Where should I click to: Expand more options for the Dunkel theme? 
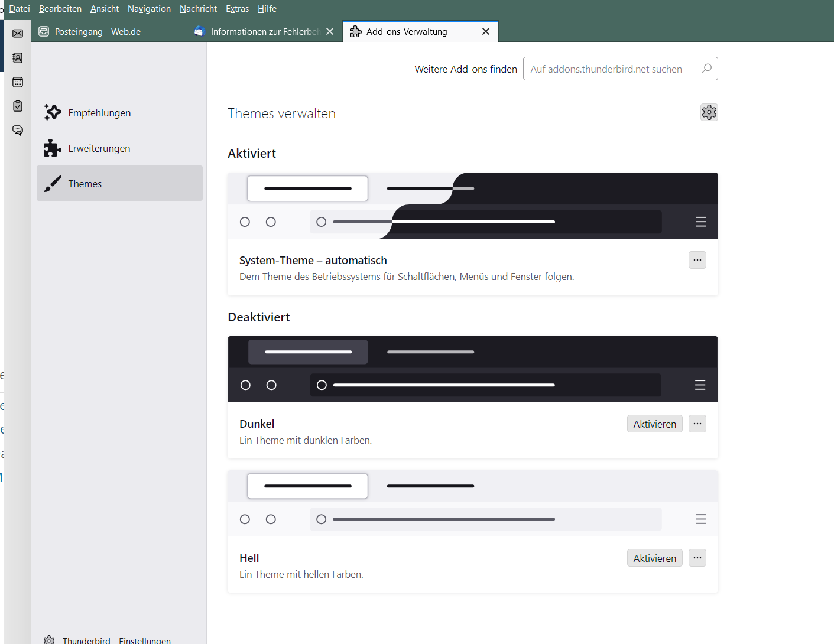click(x=697, y=424)
